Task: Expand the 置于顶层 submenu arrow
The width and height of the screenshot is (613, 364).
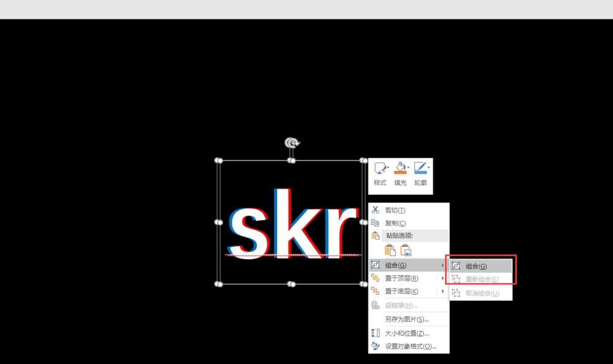Action: 444,278
